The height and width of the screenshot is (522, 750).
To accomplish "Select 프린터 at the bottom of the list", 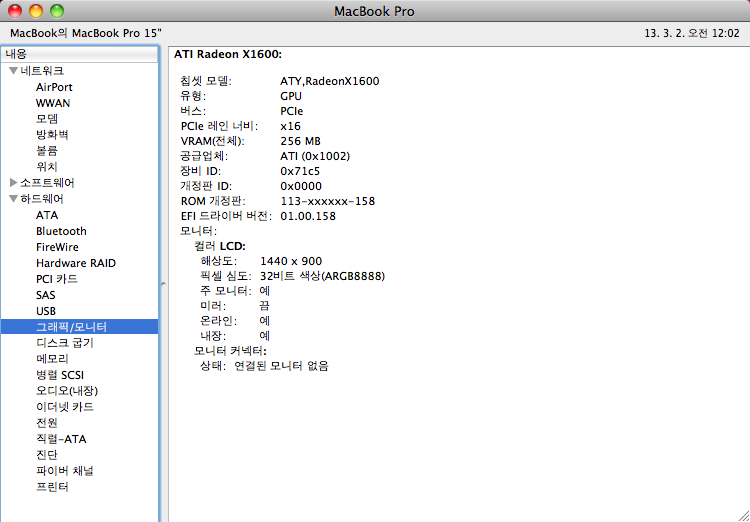I will pyautogui.click(x=52, y=487).
